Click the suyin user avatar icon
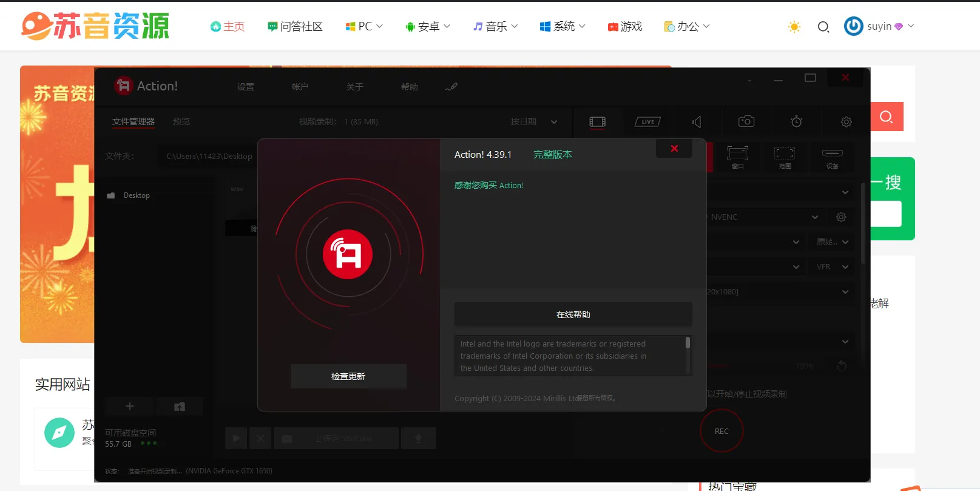980x491 pixels. (x=854, y=26)
